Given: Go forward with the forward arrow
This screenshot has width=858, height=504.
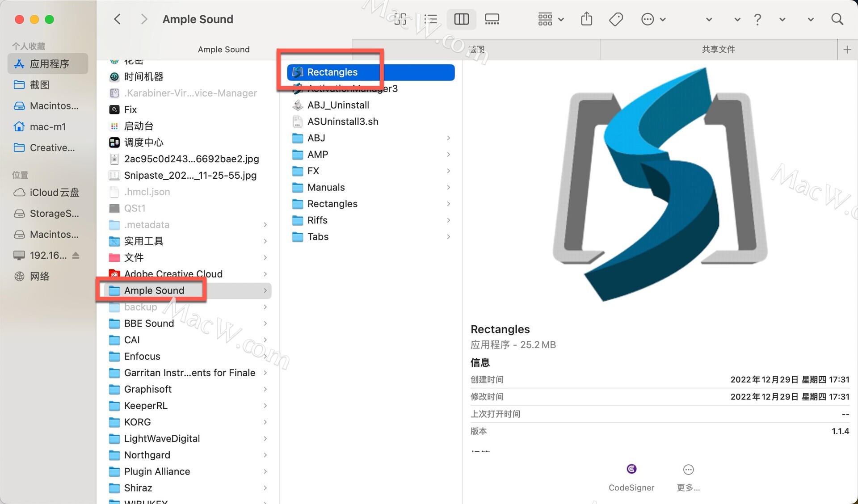Looking at the screenshot, I should [x=143, y=19].
